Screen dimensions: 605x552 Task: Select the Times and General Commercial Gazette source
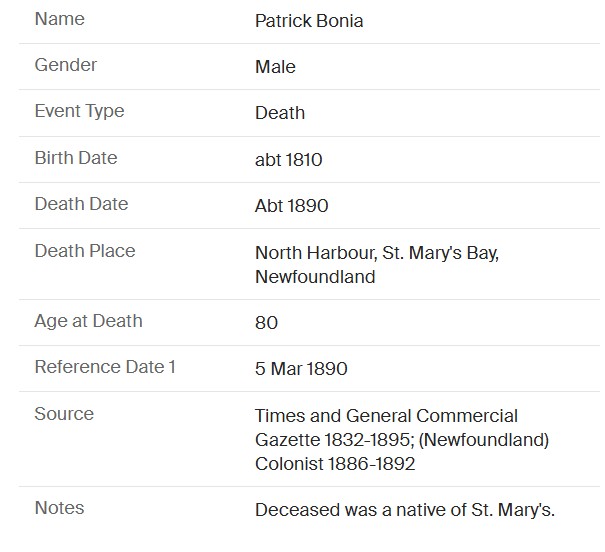coord(402,439)
